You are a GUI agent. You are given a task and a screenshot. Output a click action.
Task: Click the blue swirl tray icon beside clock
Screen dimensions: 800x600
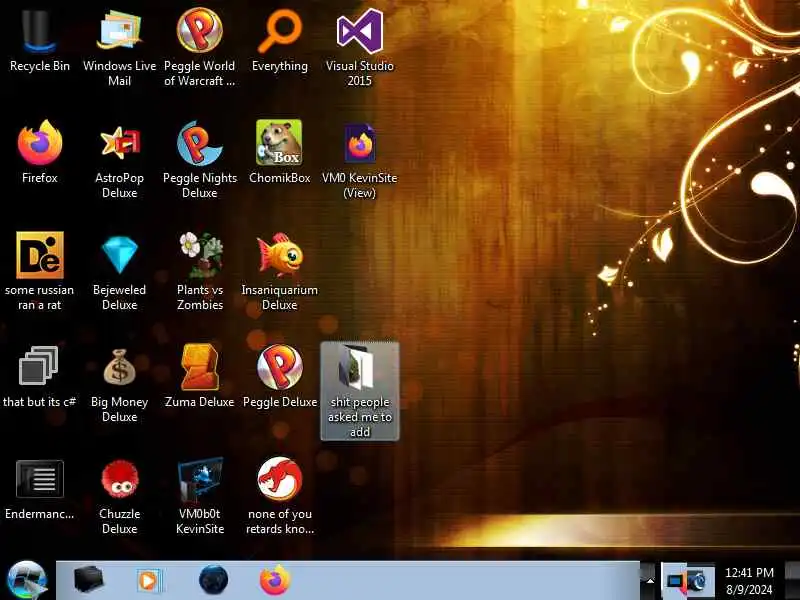[x=699, y=581]
